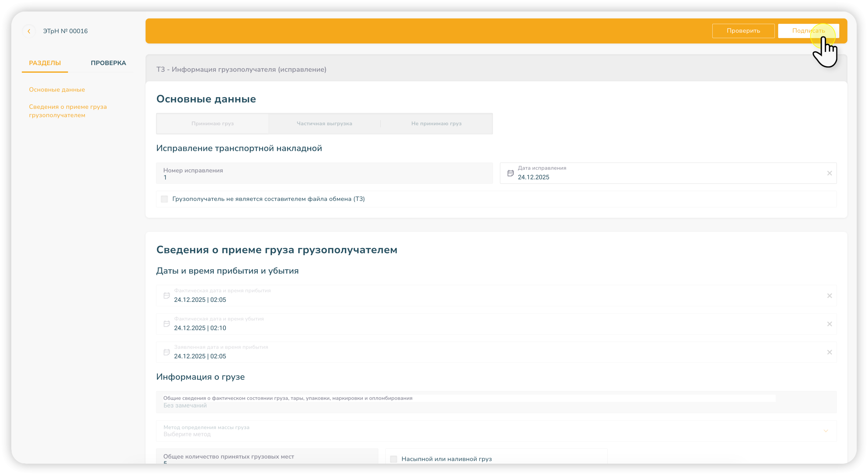Toggle Грузополучатель не является составителем checkbox
Image resolution: width=868 pixels, height=475 pixels.
coord(164,199)
